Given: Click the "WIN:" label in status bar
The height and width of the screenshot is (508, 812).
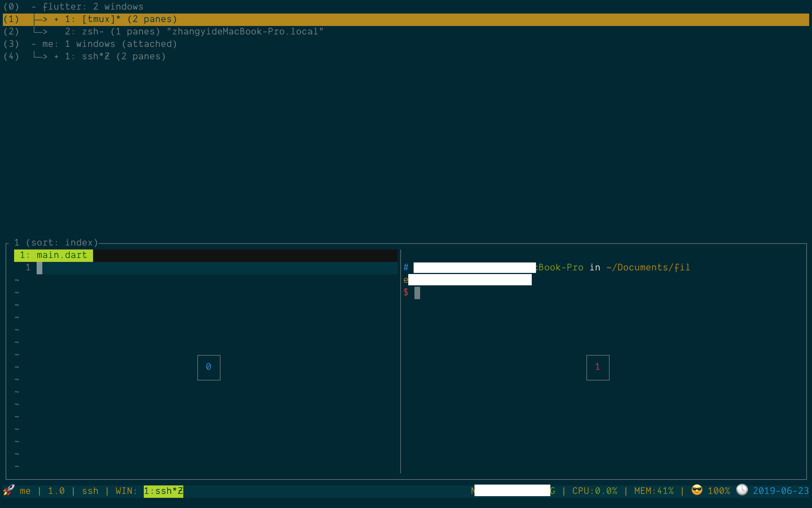Looking at the screenshot, I should [x=127, y=491].
